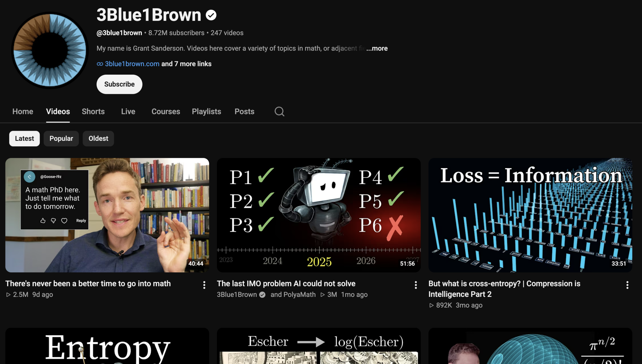Select the Oldest sort chip
Viewport: 642px width, 364px height.
click(98, 139)
